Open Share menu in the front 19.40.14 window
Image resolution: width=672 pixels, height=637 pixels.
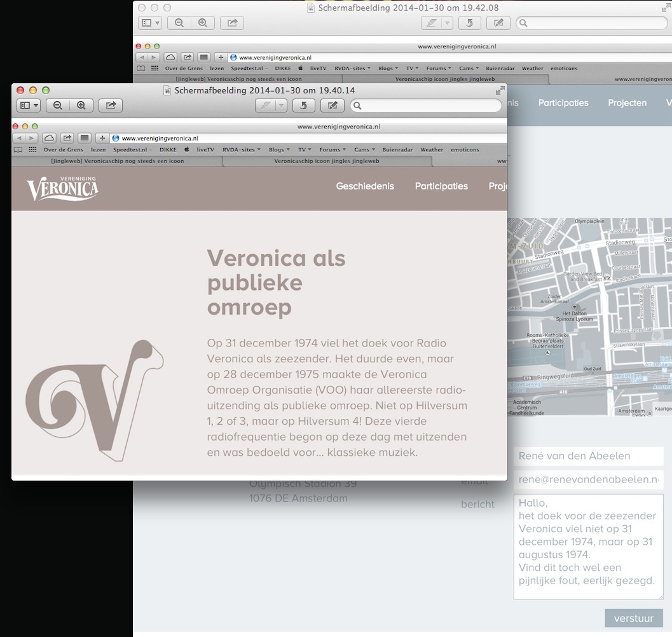click(x=111, y=106)
